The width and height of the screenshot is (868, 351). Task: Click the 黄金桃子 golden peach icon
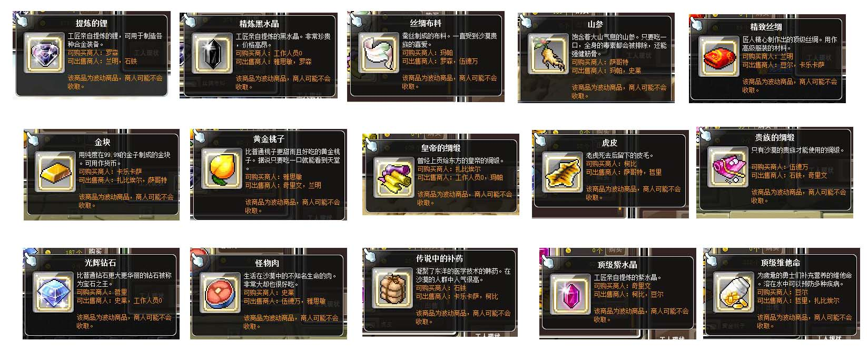click(x=222, y=168)
